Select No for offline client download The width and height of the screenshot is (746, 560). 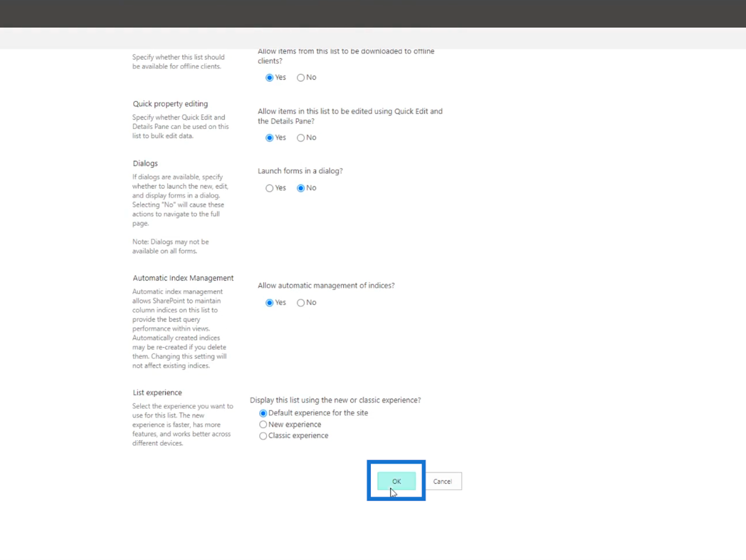301,78
